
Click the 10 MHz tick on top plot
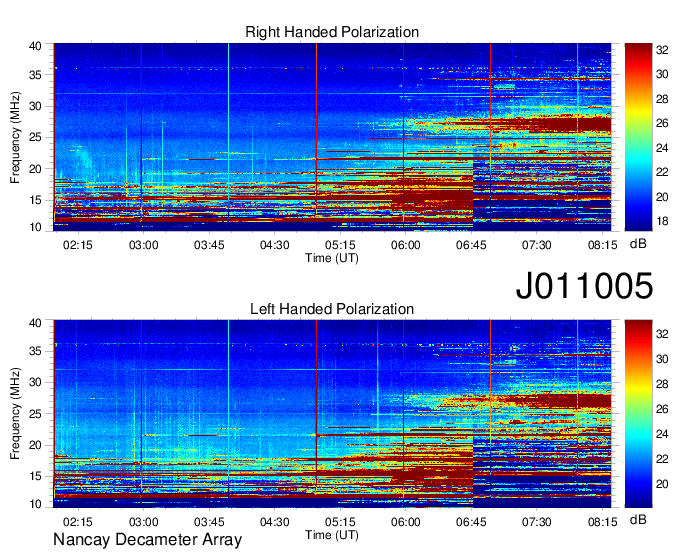tap(35, 227)
